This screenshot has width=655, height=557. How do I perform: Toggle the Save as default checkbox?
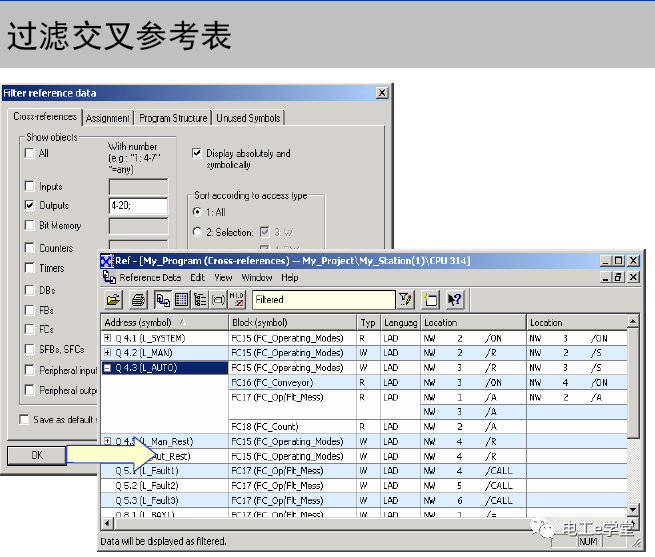[24, 420]
